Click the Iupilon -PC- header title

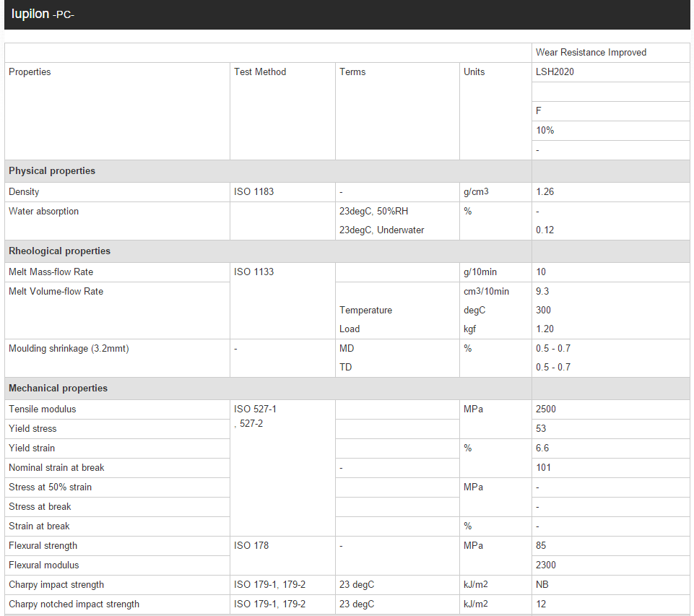[43, 14]
